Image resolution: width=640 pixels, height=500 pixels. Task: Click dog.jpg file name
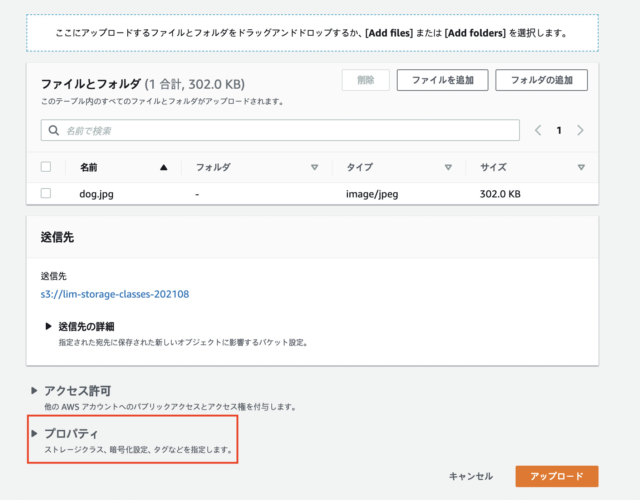click(x=96, y=194)
